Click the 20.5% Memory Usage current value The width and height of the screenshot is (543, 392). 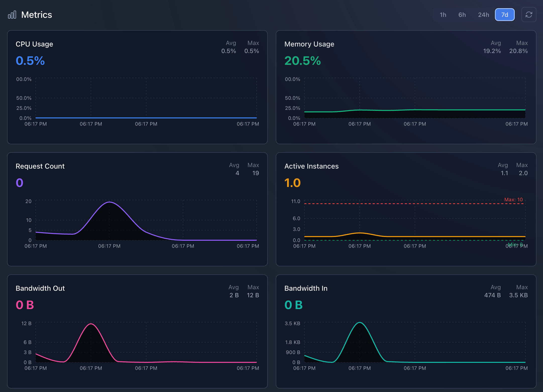point(302,61)
